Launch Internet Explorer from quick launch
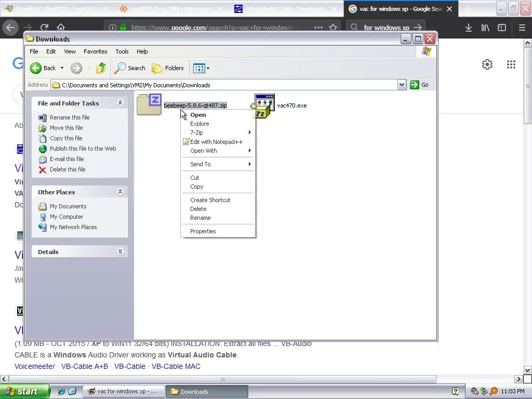The width and height of the screenshot is (532, 399). [61, 392]
